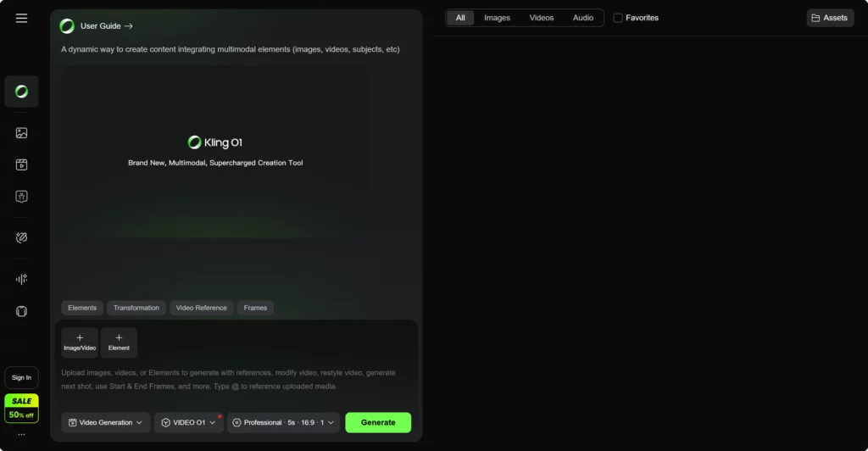Switch to the All filter tab

click(x=460, y=18)
